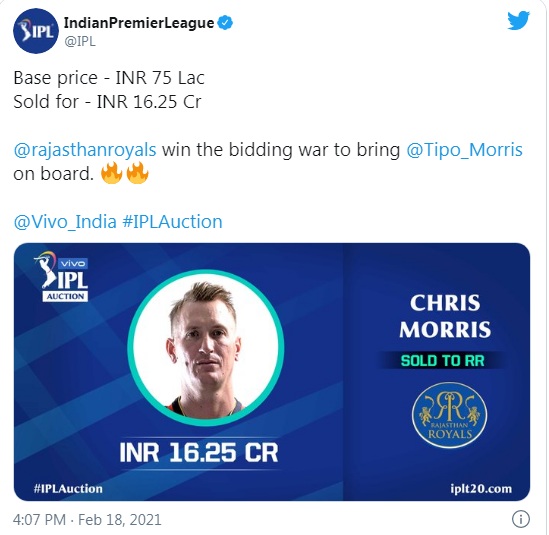Viewport: 549px width, 535px height.
Task: Click the CHRIS MORRIS name heading
Action: pyautogui.click(x=445, y=316)
